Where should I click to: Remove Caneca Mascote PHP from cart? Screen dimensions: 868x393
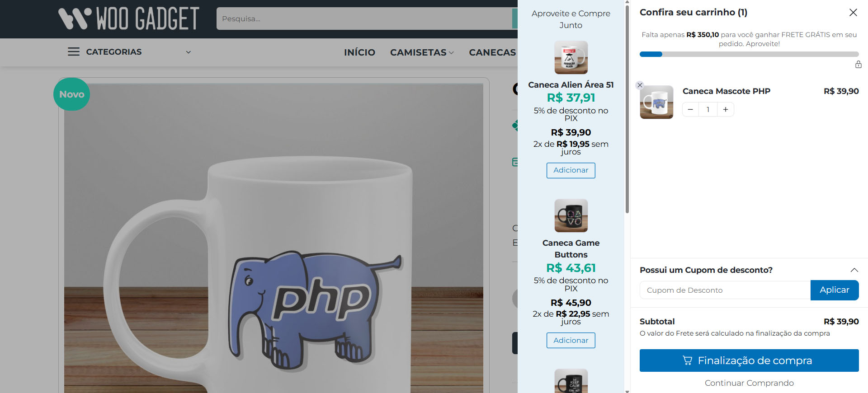click(640, 85)
